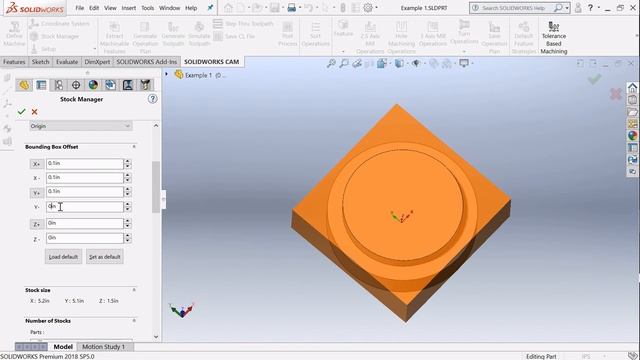Open the FeatureManager design tree tab icon

(24, 85)
